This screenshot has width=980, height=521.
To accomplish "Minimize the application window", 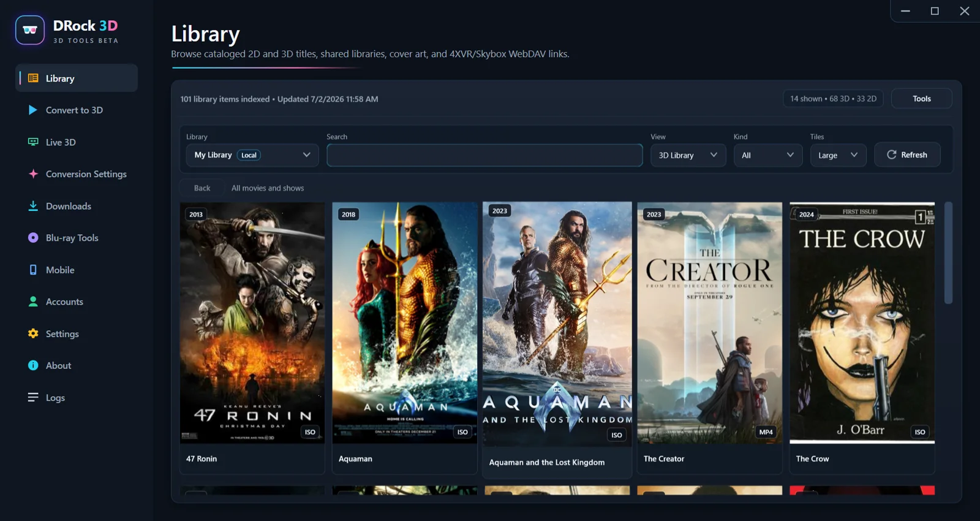I will [905, 11].
